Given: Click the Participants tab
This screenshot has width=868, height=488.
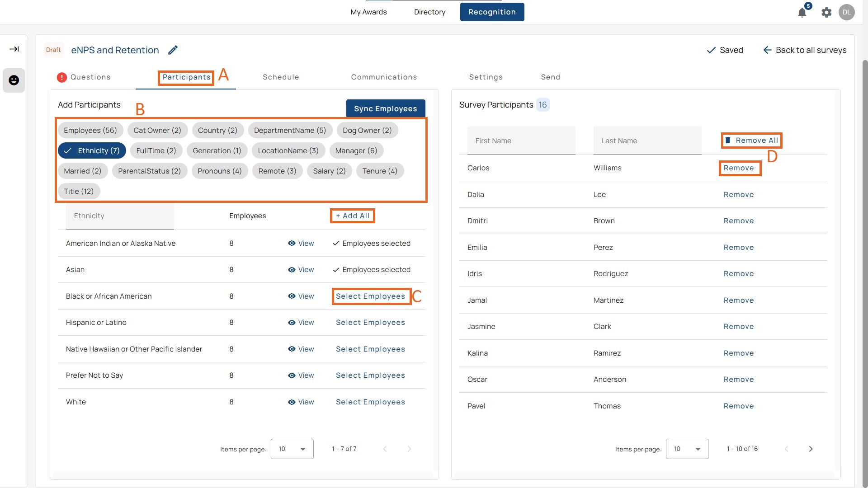Looking at the screenshot, I should [186, 77].
